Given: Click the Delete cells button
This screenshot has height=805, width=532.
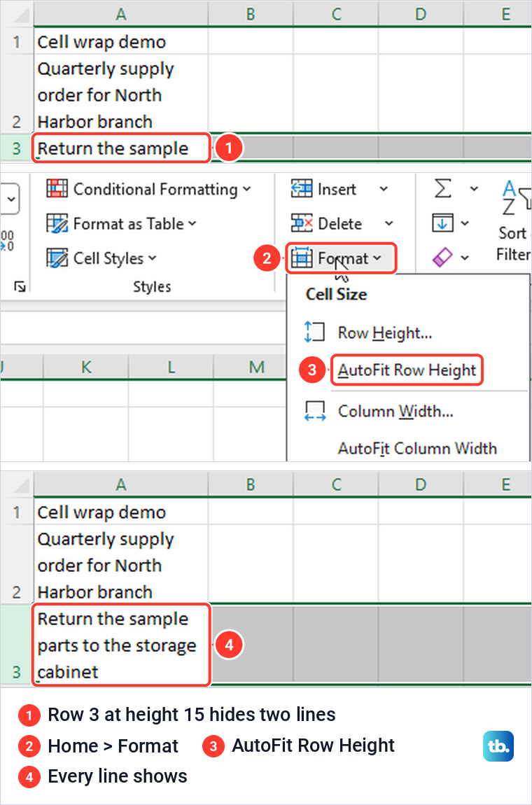Looking at the screenshot, I should coord(327,224).
